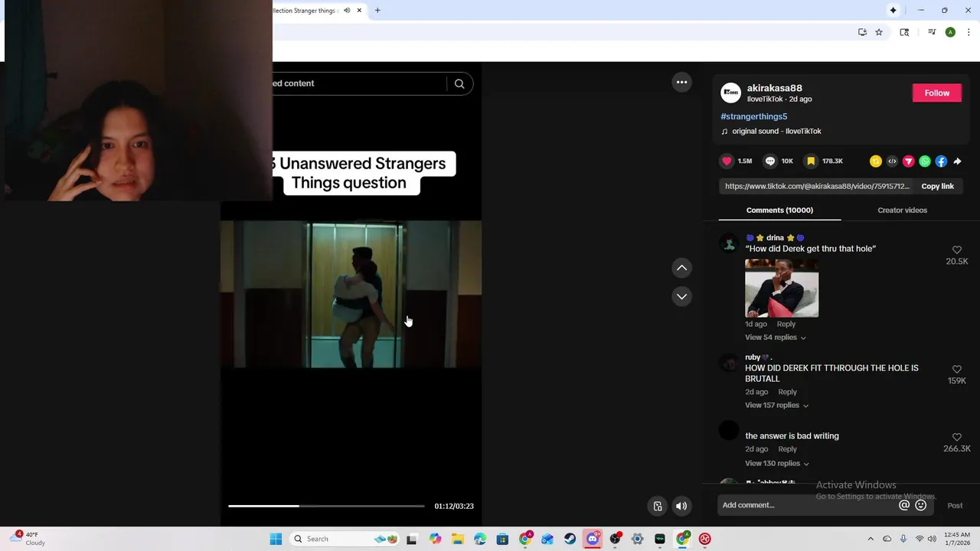Open File Explorer from the taskbar
The width and height of the screenshot is (980, 551).
tap(457, 539)
